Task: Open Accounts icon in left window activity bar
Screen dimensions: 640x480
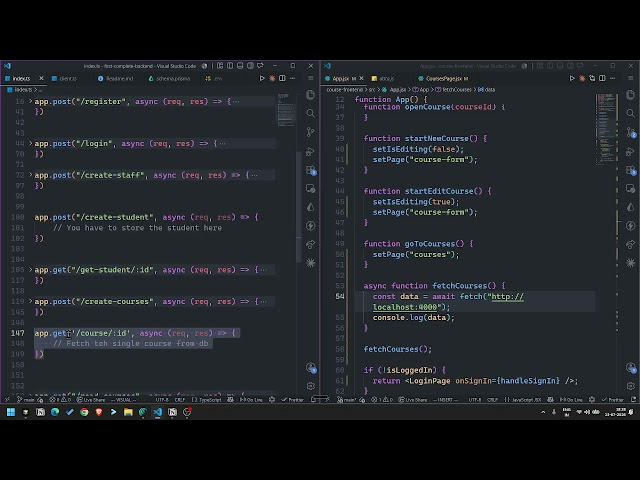Action: pyautogui.click(x=311, y=367)
